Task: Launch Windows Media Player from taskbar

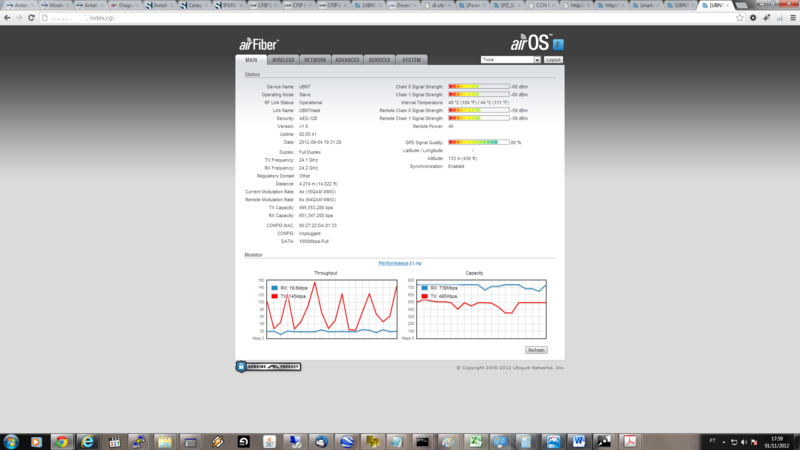Action: click(36, 442)
